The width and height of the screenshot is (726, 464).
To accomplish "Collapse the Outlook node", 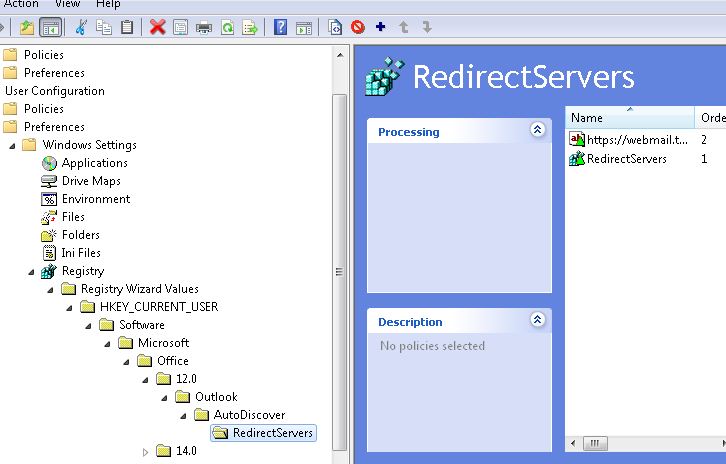I will point(164,399).
